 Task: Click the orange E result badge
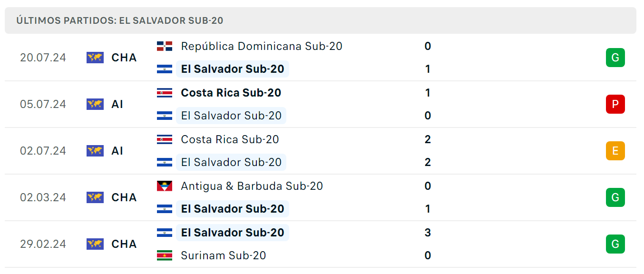(615, 151)
